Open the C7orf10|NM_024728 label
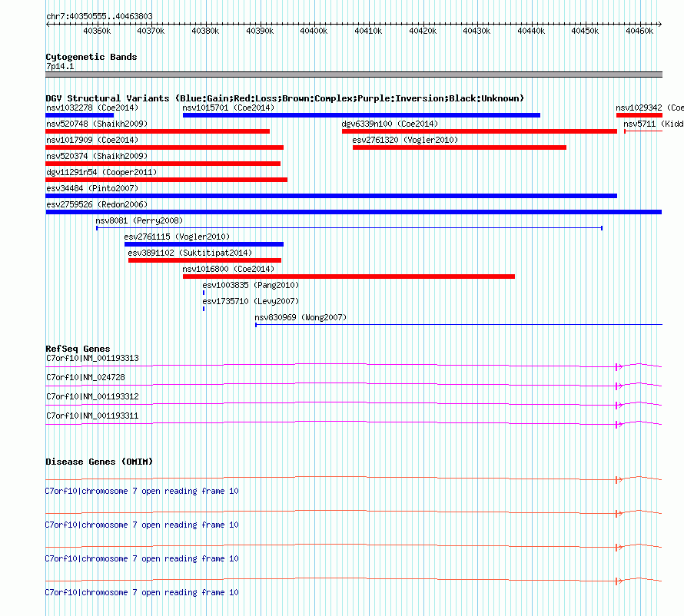684x616 pixels. tap(85, 377)
